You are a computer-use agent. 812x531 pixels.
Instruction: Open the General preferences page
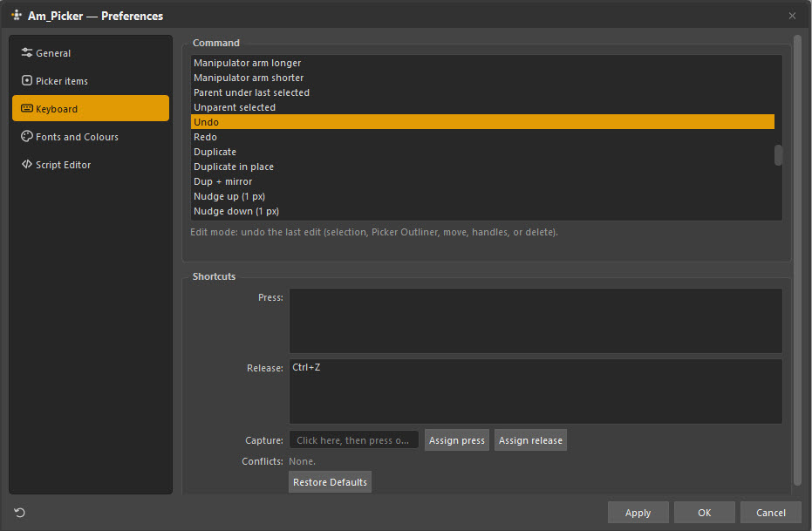pyautogui.click(x=91, y=53)
